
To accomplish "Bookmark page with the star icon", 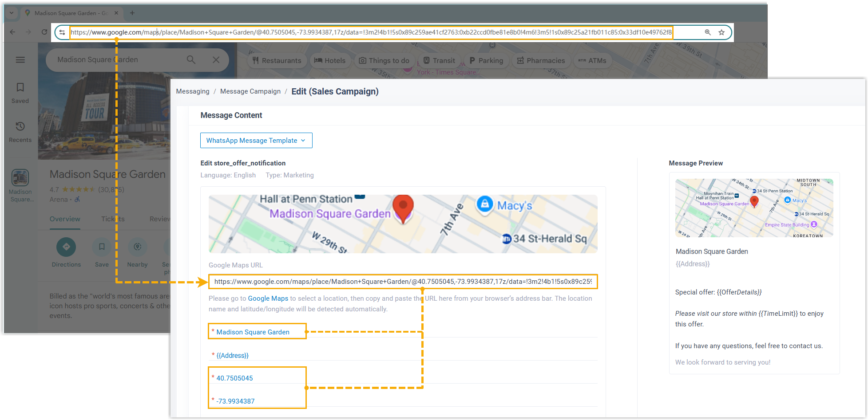I will coord(721,32).
